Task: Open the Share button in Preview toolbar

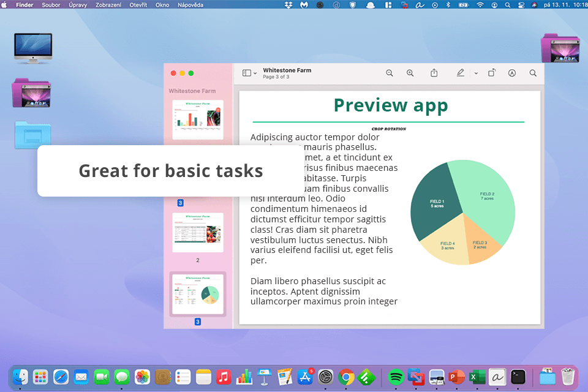Action: 434,73
